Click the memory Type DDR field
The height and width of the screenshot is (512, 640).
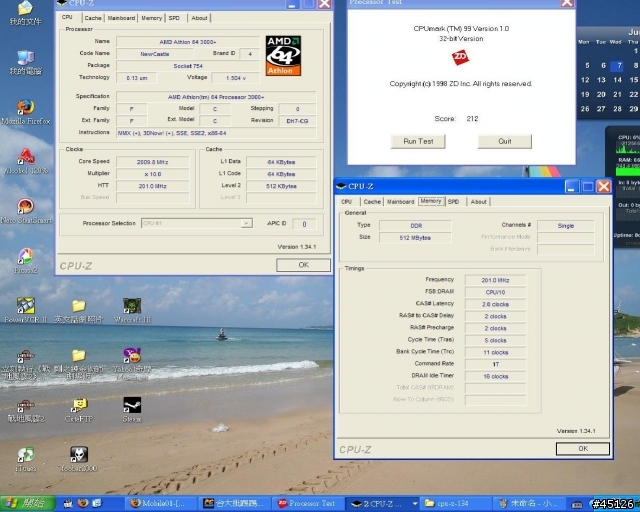pos(416,226)
